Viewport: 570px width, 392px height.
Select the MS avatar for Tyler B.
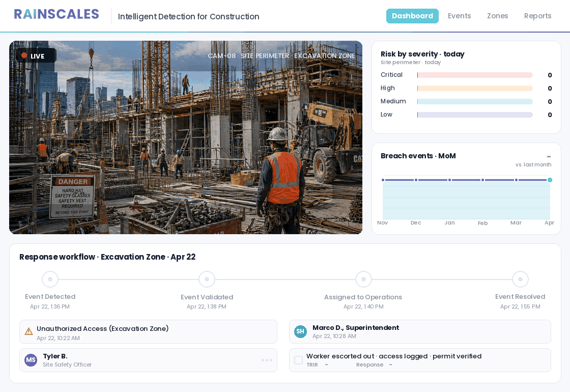pos(31,360)
